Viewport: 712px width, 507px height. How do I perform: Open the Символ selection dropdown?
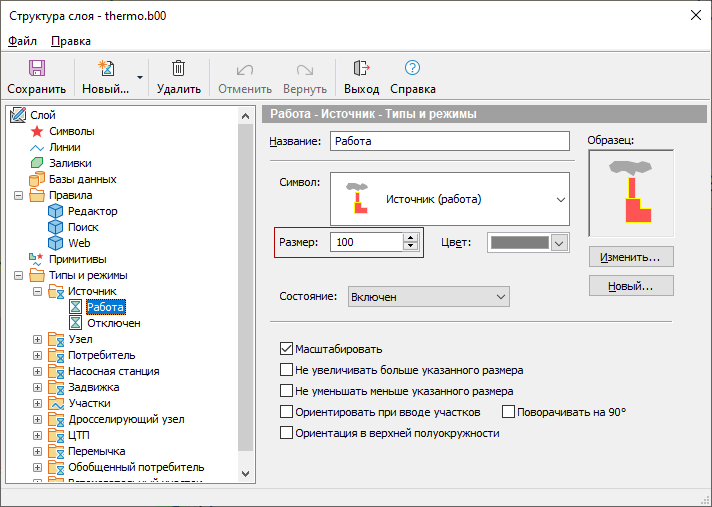[x=558, y=199]
